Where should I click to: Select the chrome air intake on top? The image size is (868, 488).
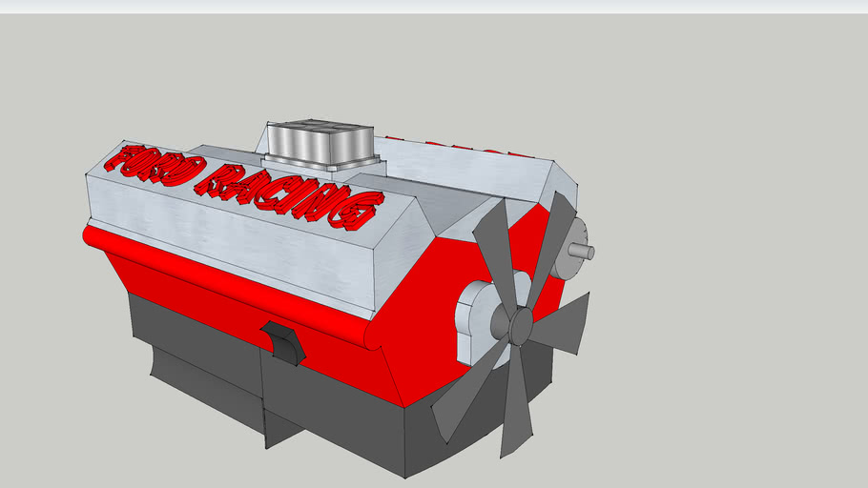pyautogui.click(x=321, y=144)
